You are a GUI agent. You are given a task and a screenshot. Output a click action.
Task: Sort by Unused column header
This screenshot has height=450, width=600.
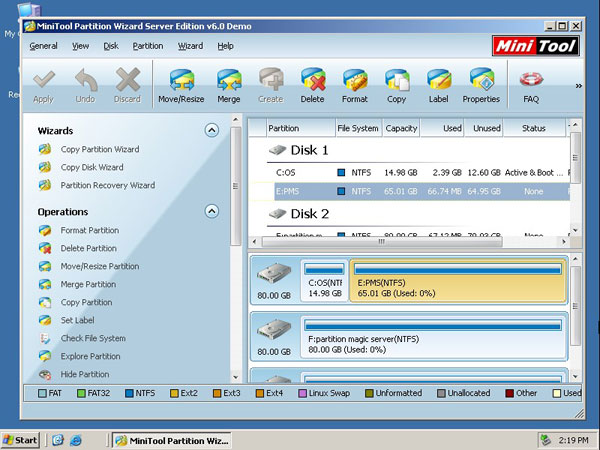484,128
